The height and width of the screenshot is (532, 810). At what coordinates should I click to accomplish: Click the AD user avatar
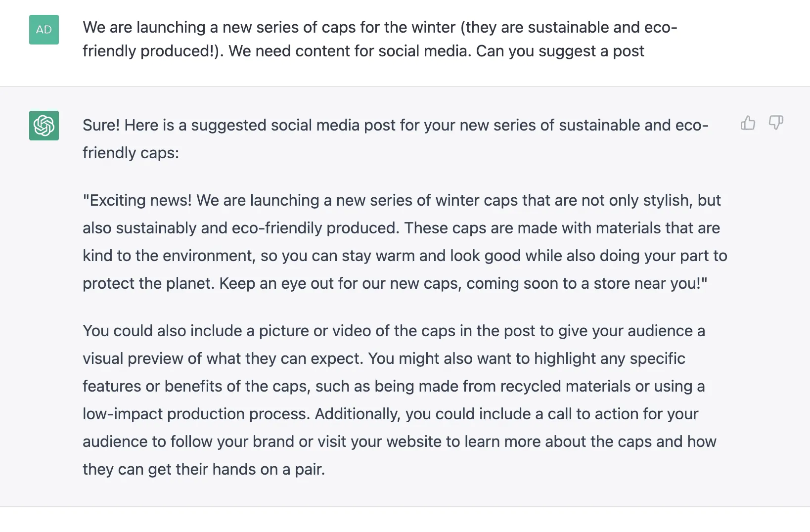[x=44, y=30]
